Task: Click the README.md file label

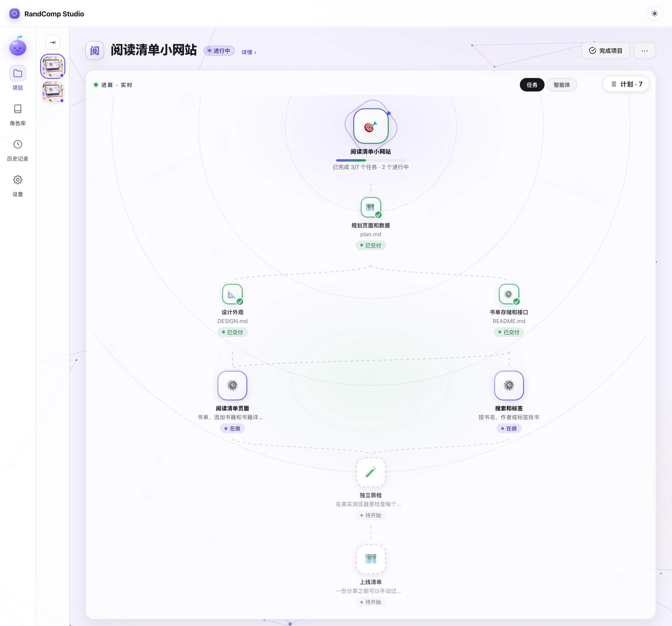Action: point(509,321)
